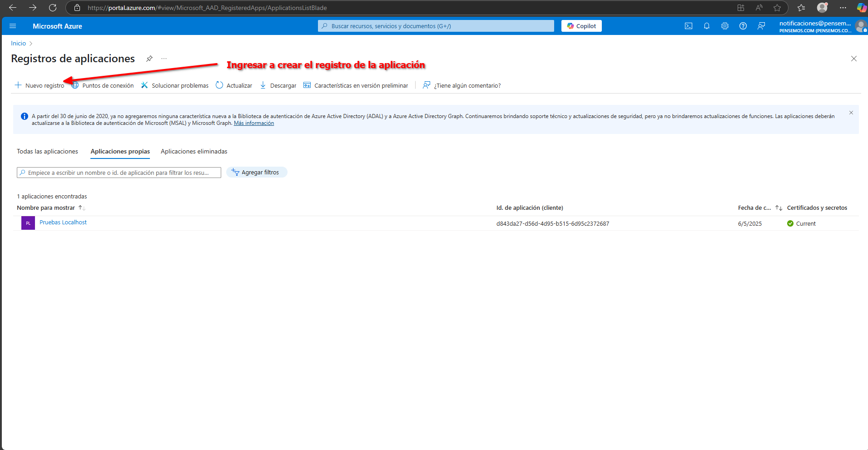
Task: Open the more options ellipsis beside title
Action: pos(164,59)
